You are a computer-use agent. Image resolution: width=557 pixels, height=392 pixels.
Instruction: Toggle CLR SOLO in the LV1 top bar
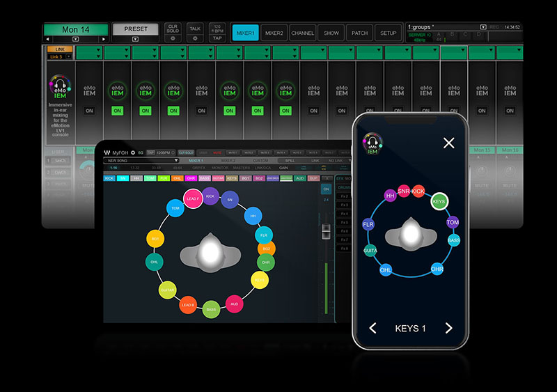[173, 29]
